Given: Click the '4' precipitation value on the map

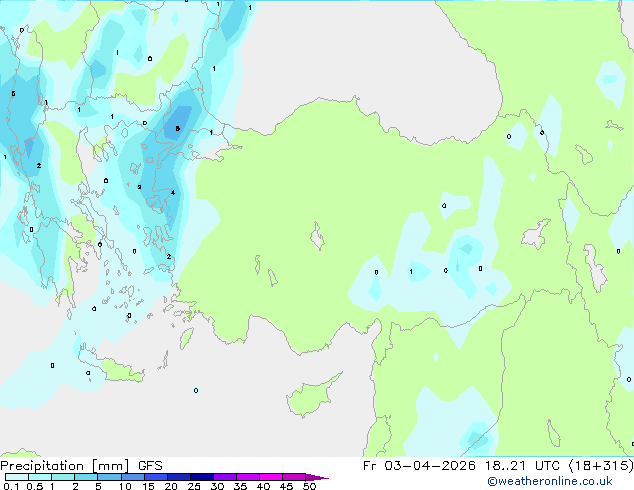Looking at the screenshot, I should click(173, 192).
